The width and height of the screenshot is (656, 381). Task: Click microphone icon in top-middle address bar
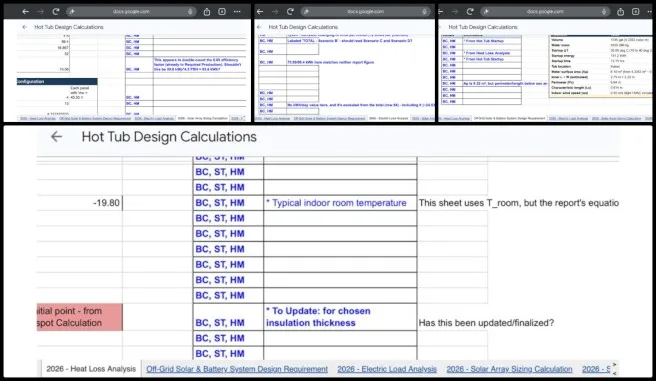425,12
